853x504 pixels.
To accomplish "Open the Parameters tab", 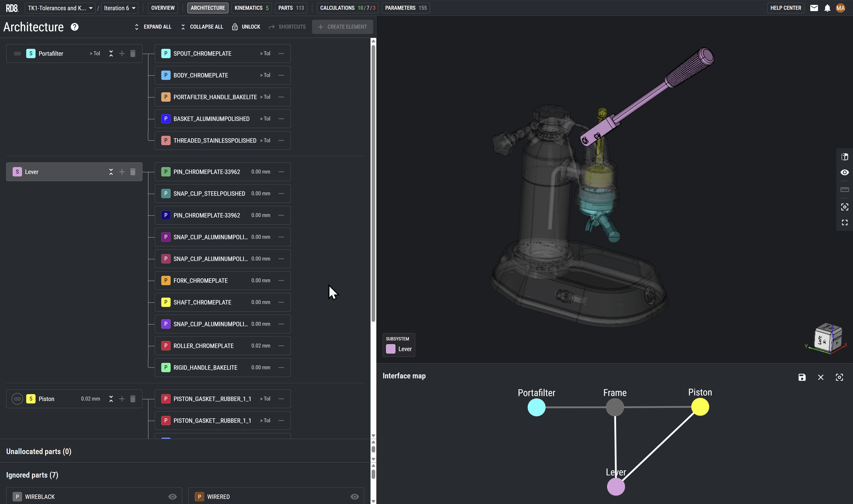I will (405, 8).
